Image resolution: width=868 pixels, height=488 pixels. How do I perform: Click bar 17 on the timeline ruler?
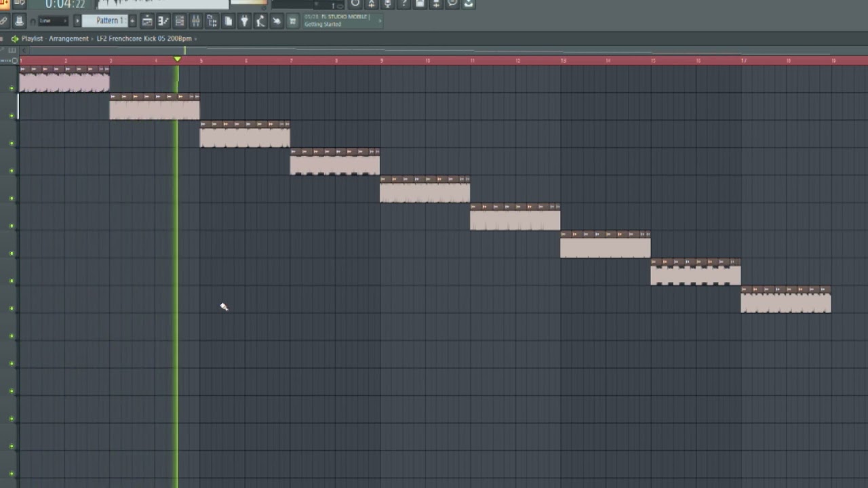pyautogui.click(x=743, y=61)
